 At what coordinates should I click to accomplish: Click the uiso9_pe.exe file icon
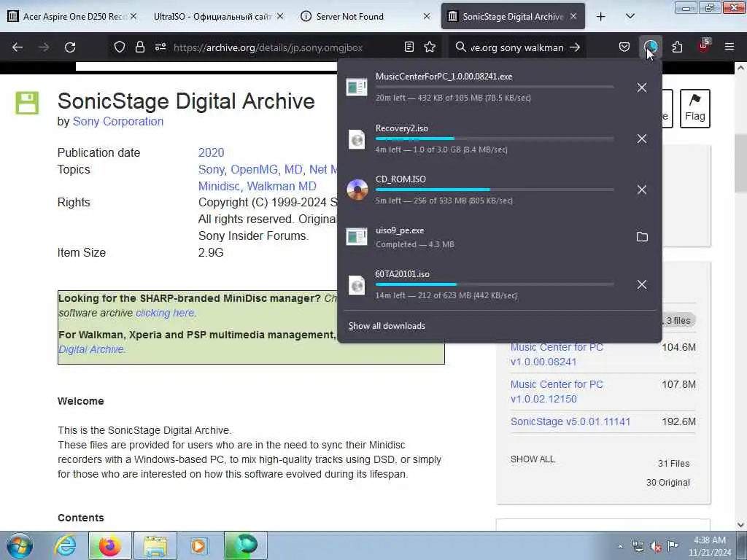[357, 237]
